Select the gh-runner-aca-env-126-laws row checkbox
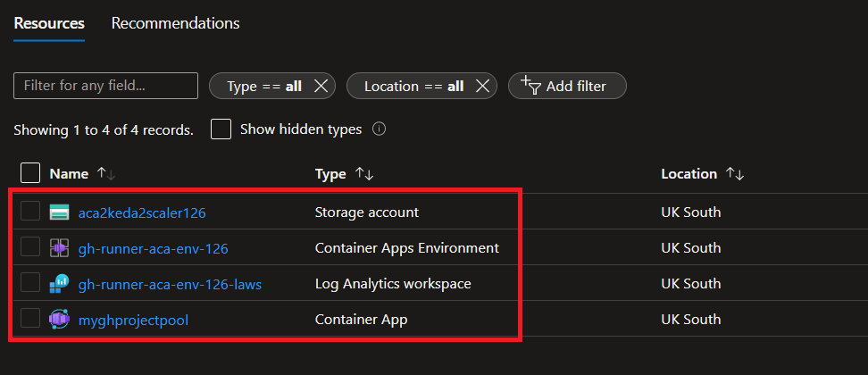The image size is (868, 375). point(30,283)
